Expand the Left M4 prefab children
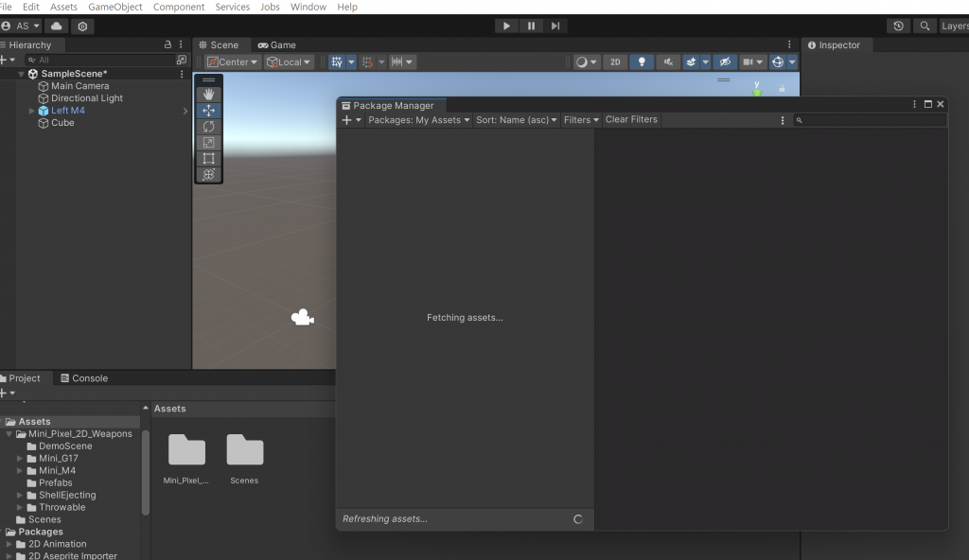 point(31,111)
